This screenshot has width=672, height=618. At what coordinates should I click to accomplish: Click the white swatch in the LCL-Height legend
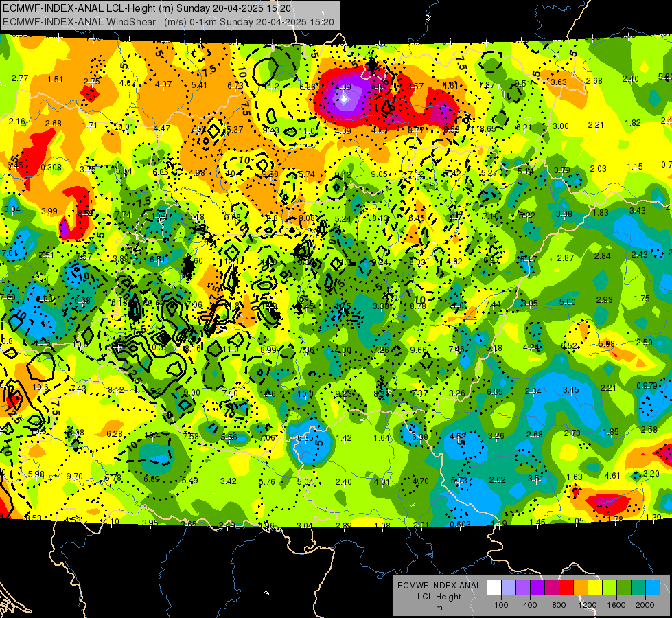pyautogui.click(x=494, y=588)
